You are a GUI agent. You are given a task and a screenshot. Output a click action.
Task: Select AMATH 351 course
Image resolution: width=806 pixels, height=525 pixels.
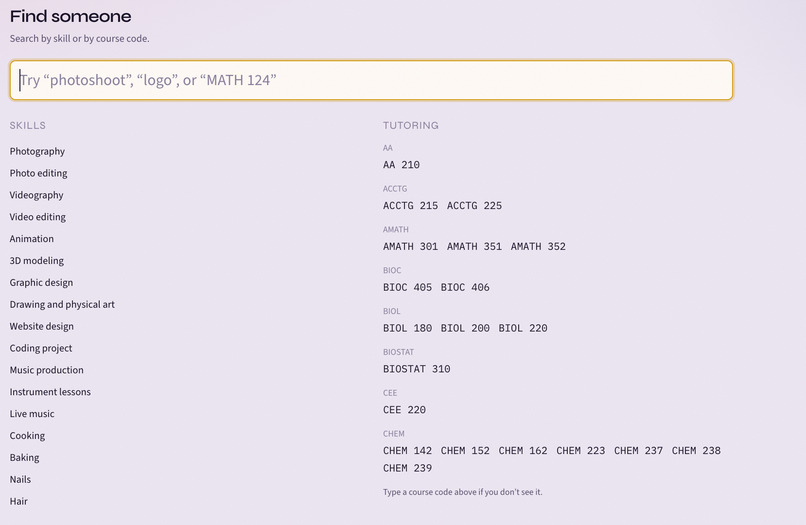point(474,246)
